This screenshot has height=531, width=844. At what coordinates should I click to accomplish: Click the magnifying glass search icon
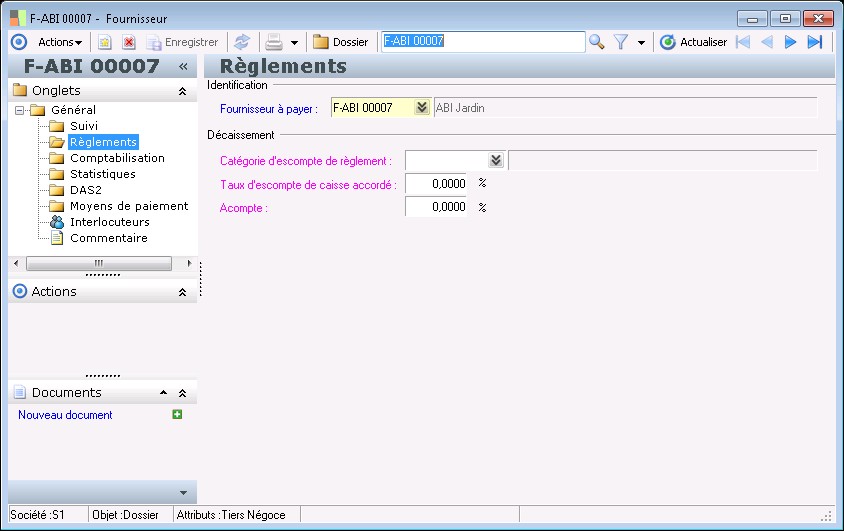(x=596, y=42)
